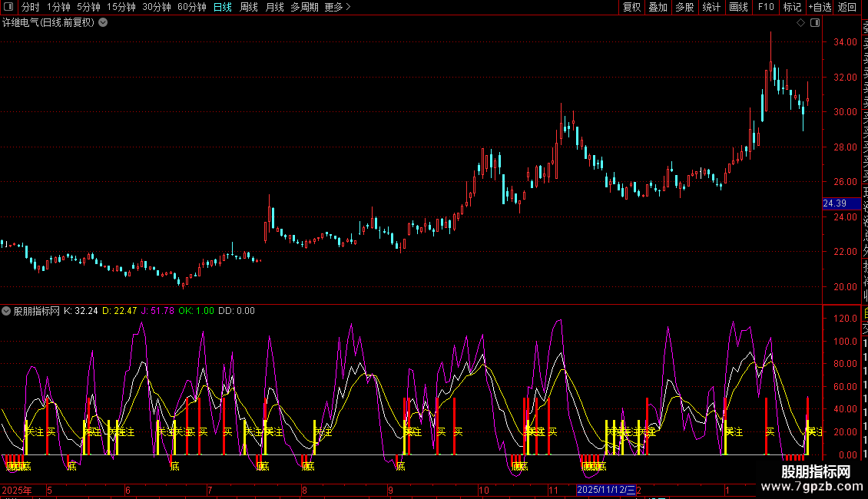Viewport: 868px width, 499px height.
Task: Expand the 更多 periods menu
Action: [x=337, y=7]
